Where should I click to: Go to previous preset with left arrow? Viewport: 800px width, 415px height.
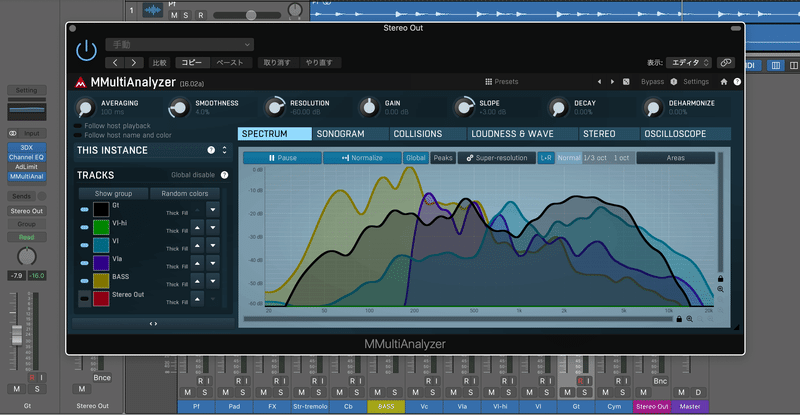coord(115,62)
